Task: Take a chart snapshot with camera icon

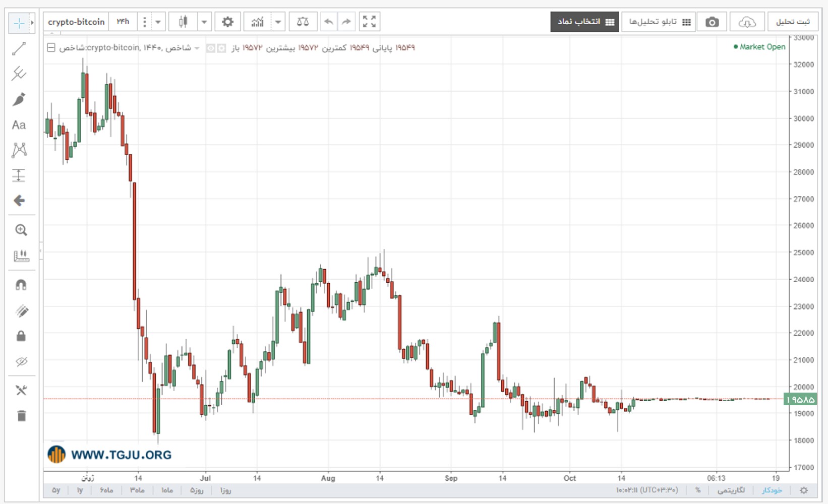Action: [712, 22]
